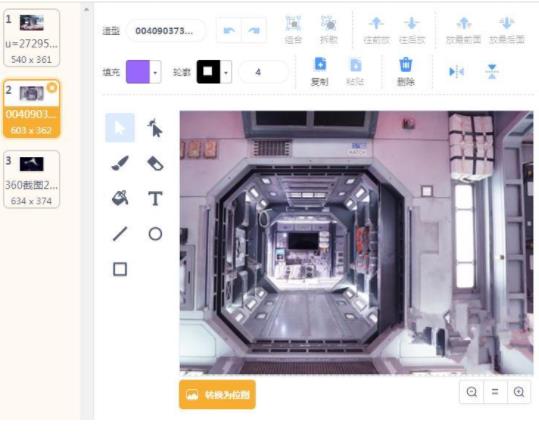Edit the costume name field
The image size is (539, 435).
[166, 31]
